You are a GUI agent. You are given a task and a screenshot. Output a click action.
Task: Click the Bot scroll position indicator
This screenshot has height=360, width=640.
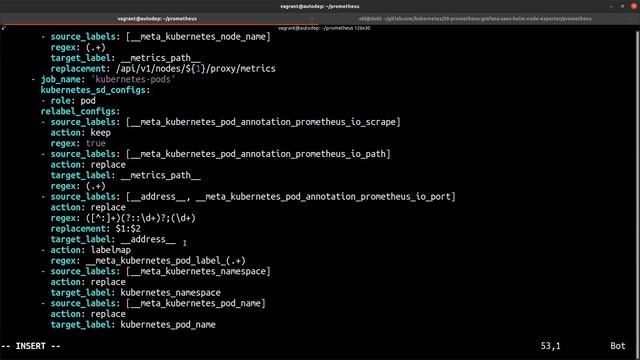point(618,346)
